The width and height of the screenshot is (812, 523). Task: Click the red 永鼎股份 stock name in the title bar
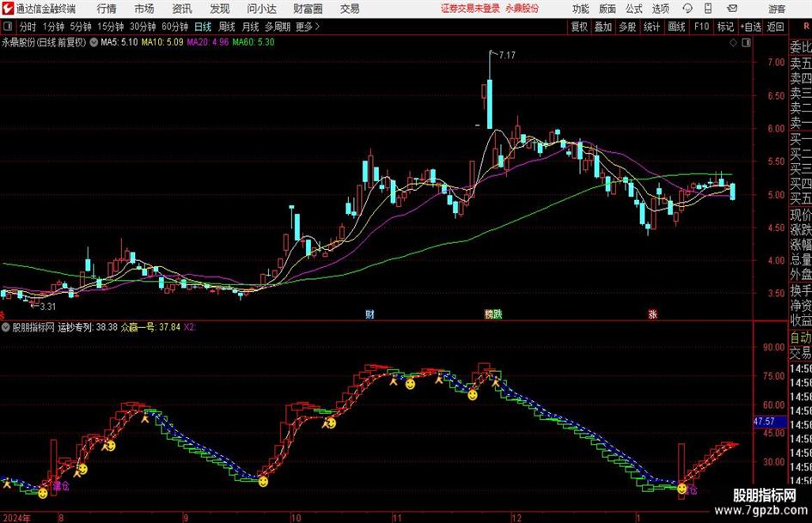(x=522, y=9)
